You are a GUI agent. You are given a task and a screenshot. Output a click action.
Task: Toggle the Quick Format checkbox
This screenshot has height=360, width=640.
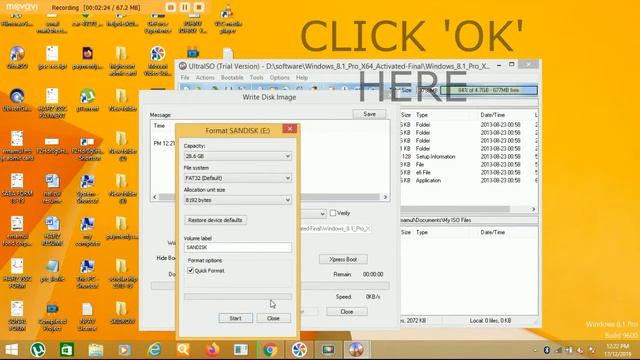(x=190, y=270)
